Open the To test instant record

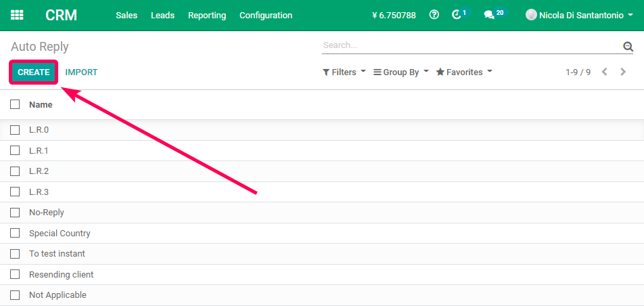57,254
